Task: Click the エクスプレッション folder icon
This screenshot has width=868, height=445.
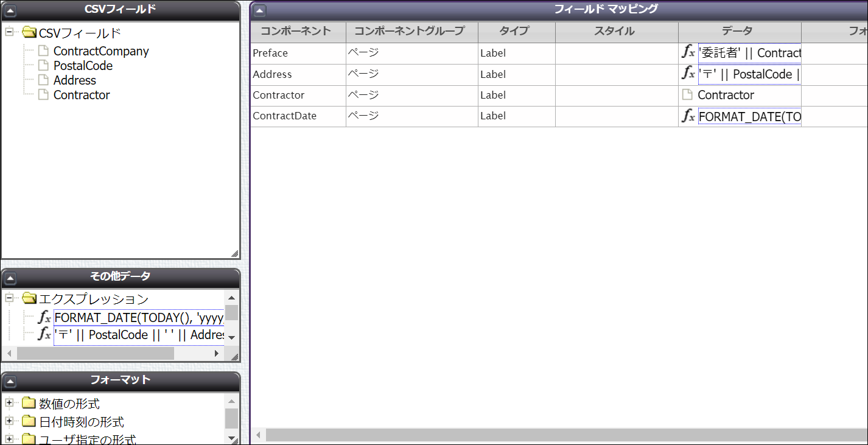Action: tap(29, 299)
